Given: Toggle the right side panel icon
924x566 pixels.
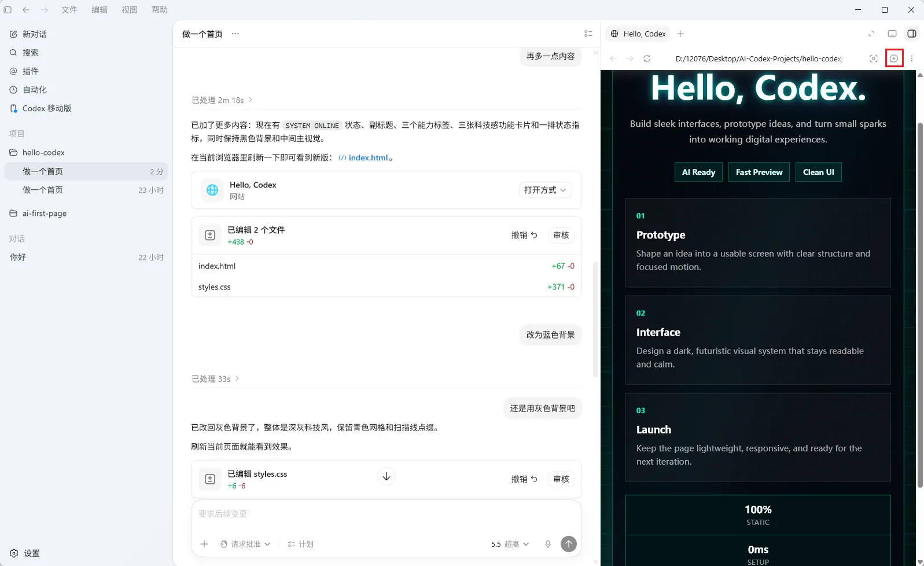Looking at the screenshot, I should click(912, 34).
